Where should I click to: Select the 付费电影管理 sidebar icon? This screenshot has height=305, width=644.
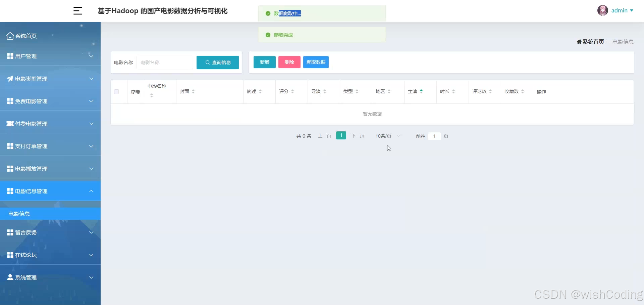[9, 123]
